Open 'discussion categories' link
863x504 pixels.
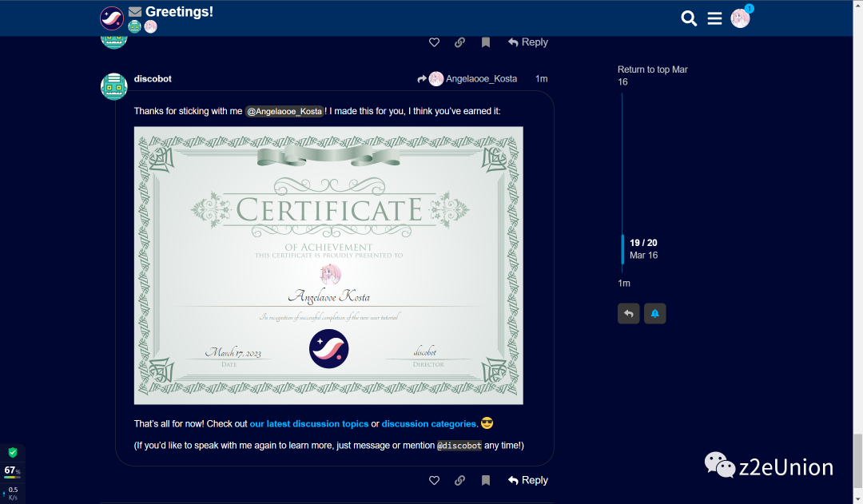click(x=429, y=423)
